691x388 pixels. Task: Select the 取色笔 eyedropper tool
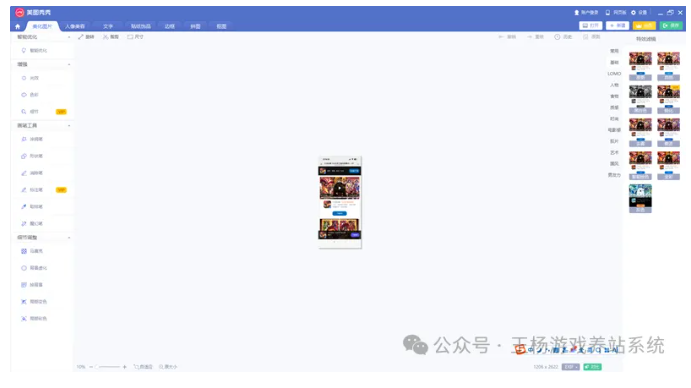[x=32, y=207]
